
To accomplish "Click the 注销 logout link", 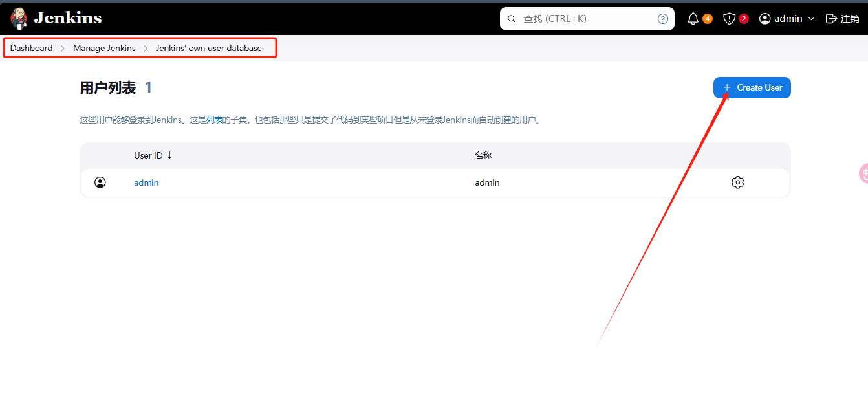I will point(842,19).
